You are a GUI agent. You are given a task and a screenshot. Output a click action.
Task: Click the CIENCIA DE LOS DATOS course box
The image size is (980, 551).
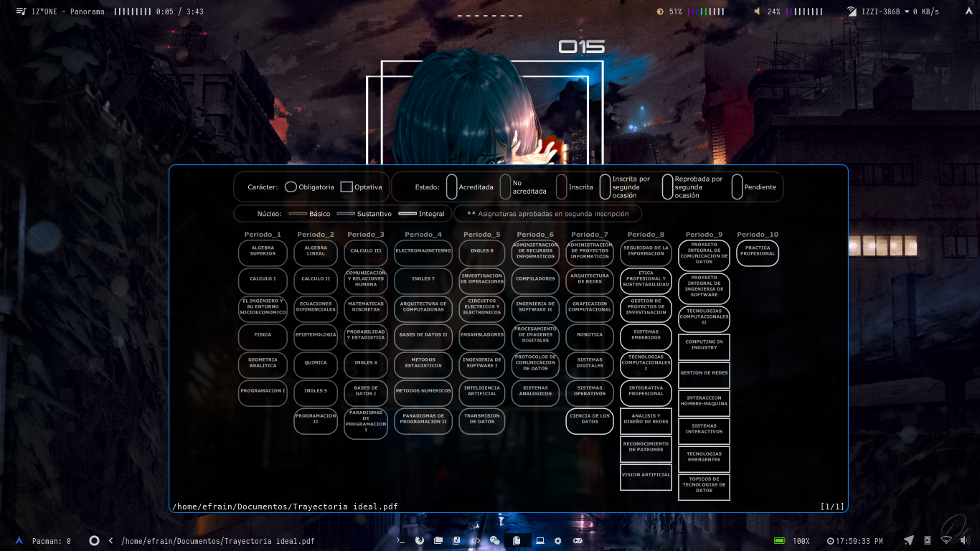click(x=590, y=421)
